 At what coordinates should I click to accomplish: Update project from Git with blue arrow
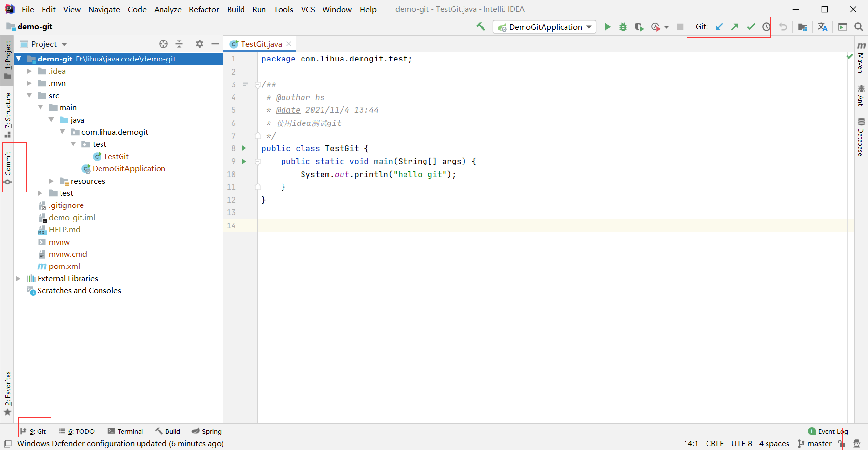pos(719,27)
